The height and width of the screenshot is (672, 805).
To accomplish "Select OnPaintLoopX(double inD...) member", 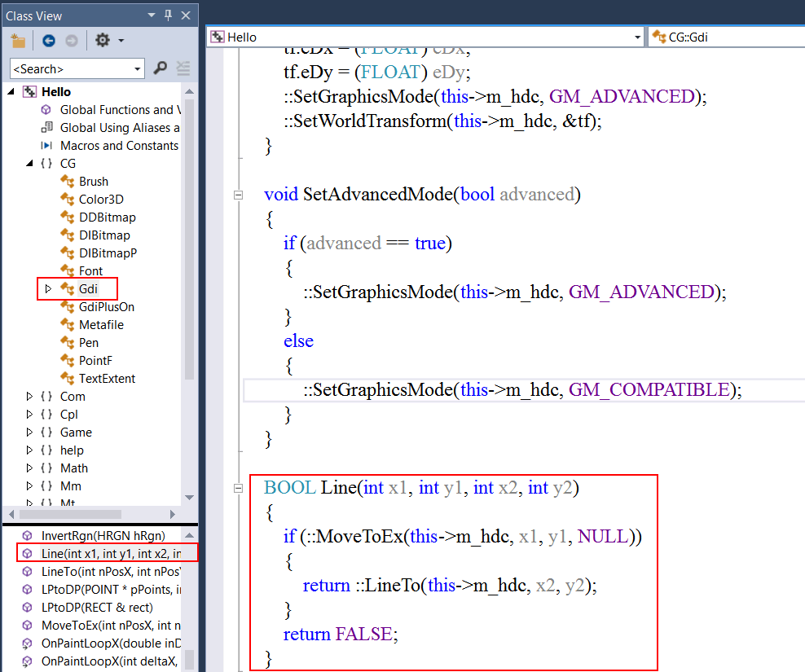I will (111, 643).
